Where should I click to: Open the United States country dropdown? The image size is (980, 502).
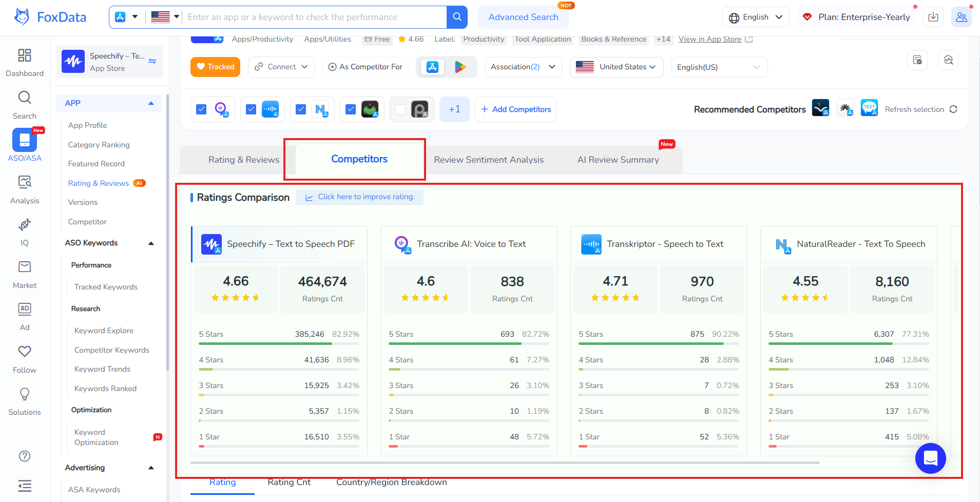tap(616, 67)
